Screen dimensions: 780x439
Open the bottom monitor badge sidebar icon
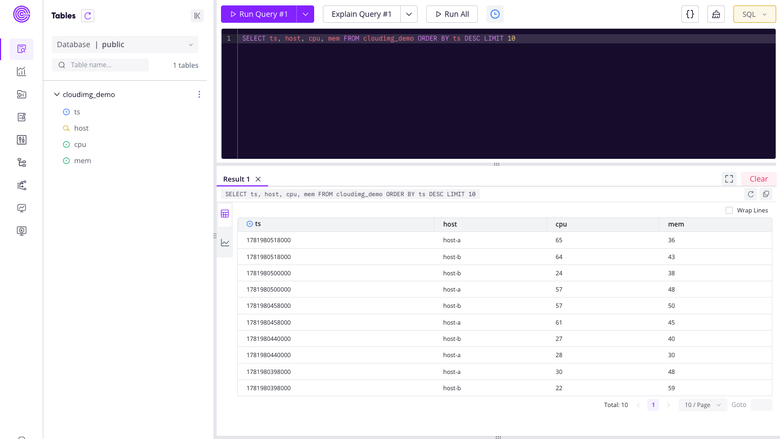[x=21, y=231]
